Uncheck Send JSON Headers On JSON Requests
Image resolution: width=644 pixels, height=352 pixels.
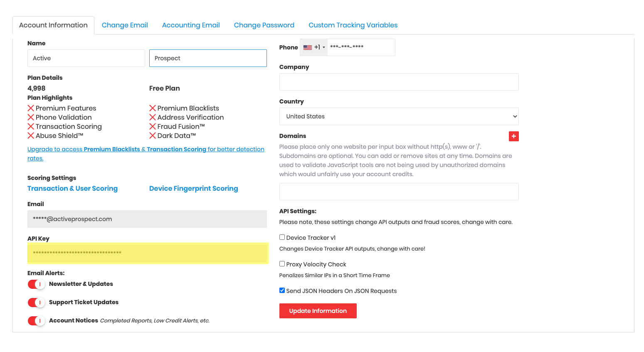pyautogui.click(x=282, y=290)
